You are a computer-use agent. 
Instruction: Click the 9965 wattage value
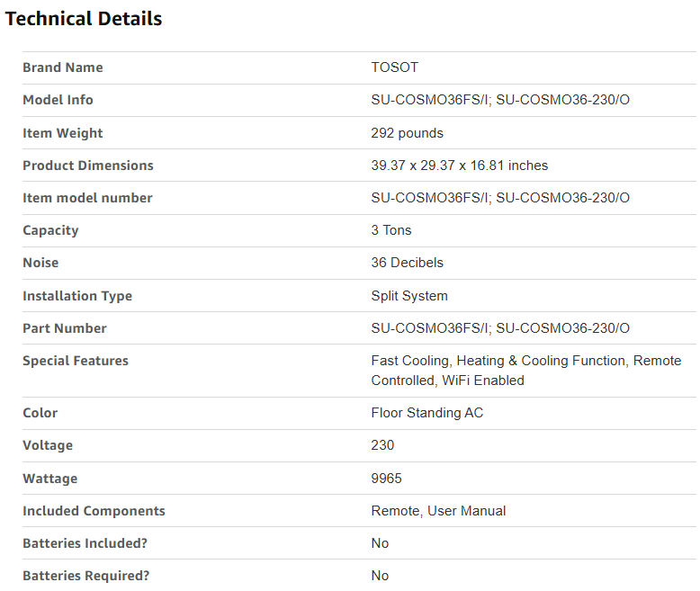pos(387,479)
